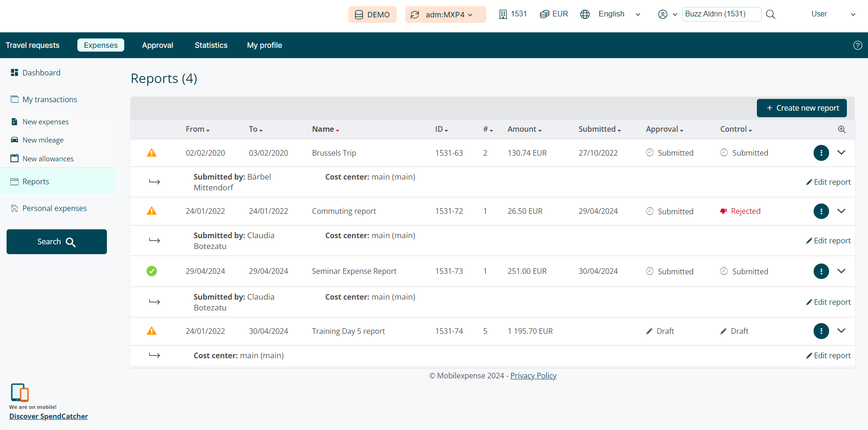Screen dimensions: 868x430
Task: Click the SpendCatcher mobile devices icon
Action: (x=20, y=392)
